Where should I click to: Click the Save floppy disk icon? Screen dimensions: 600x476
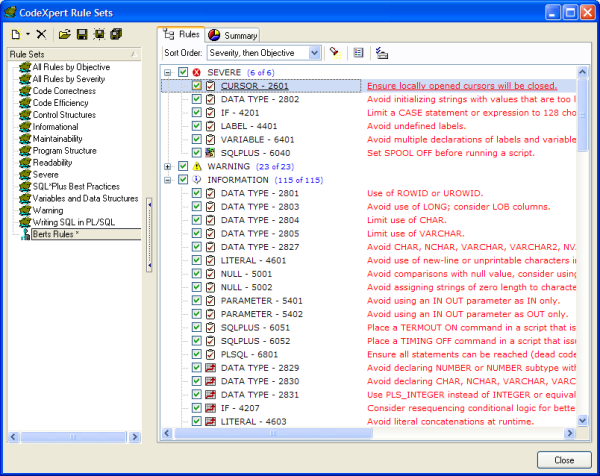tap(82, 34)
